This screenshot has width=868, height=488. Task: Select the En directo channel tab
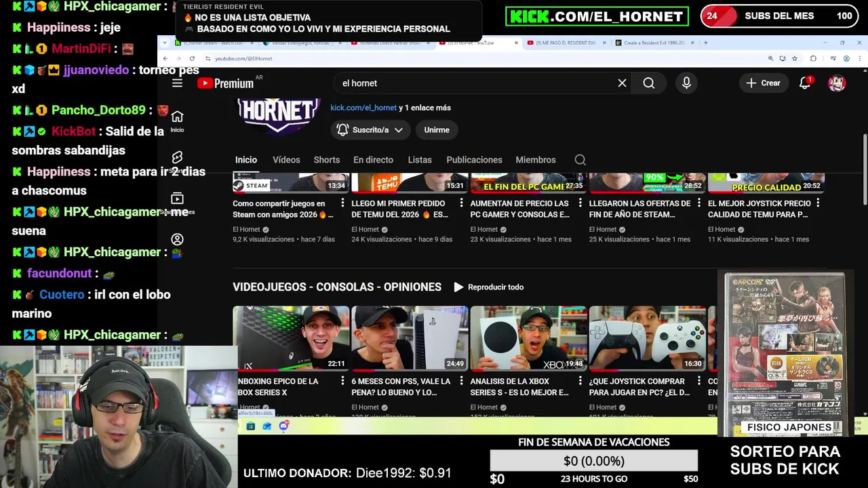[x=373, y=160]
